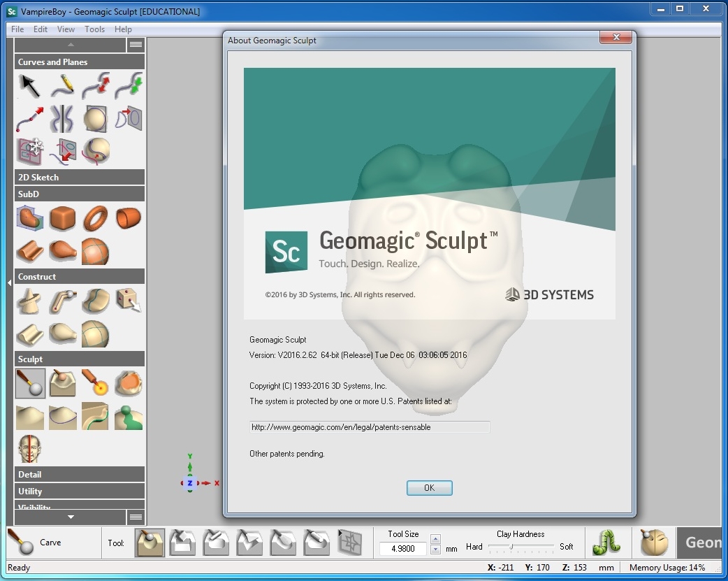This screenshot has width=728, height=581.
Task: Increase Tool Size with up stepper
Action: coord(435,539)
